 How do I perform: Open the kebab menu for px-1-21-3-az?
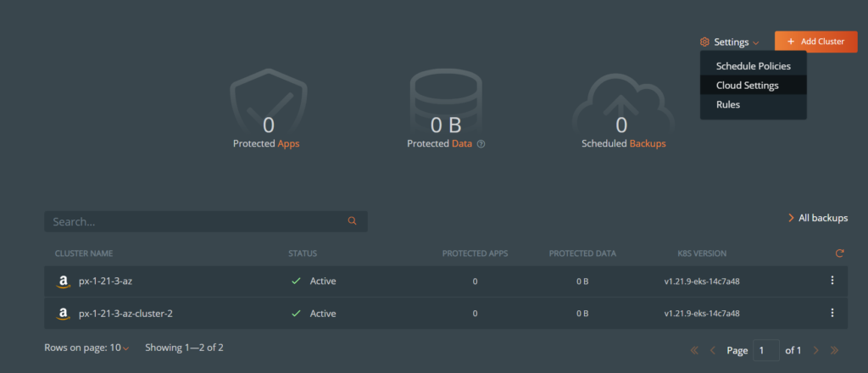click(x=832, y=281)
